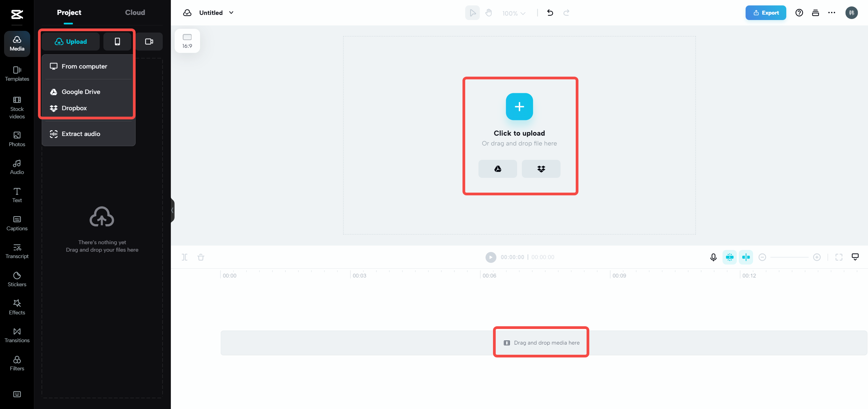Select the hand pan tool
This screenshot has height=409, width=868.
(x=488, y=13)
